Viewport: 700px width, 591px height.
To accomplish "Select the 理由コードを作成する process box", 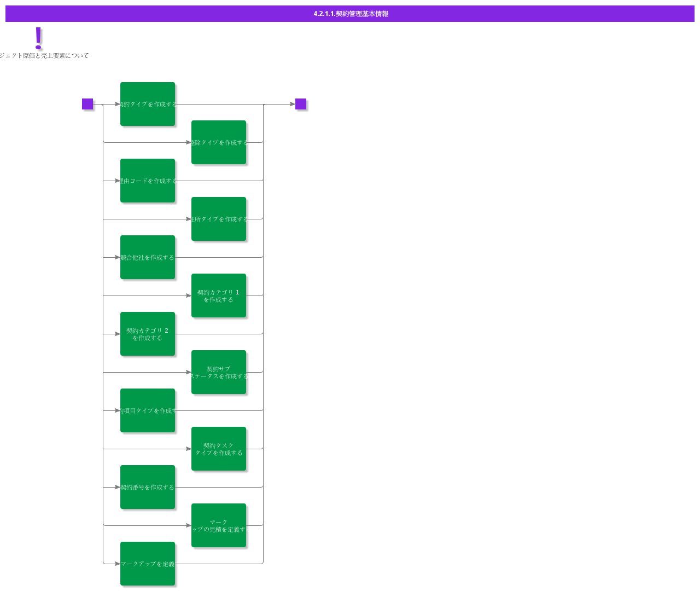I will click(x=148, y=181).
